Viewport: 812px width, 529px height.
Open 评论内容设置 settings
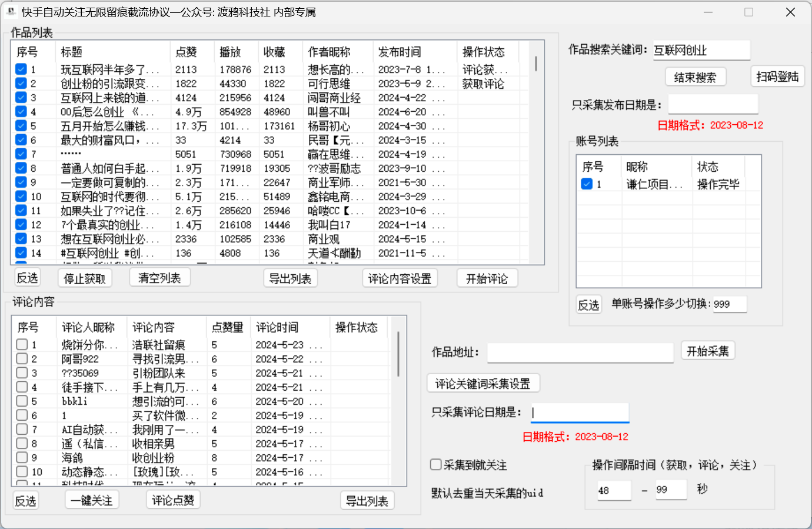[400, 279]
